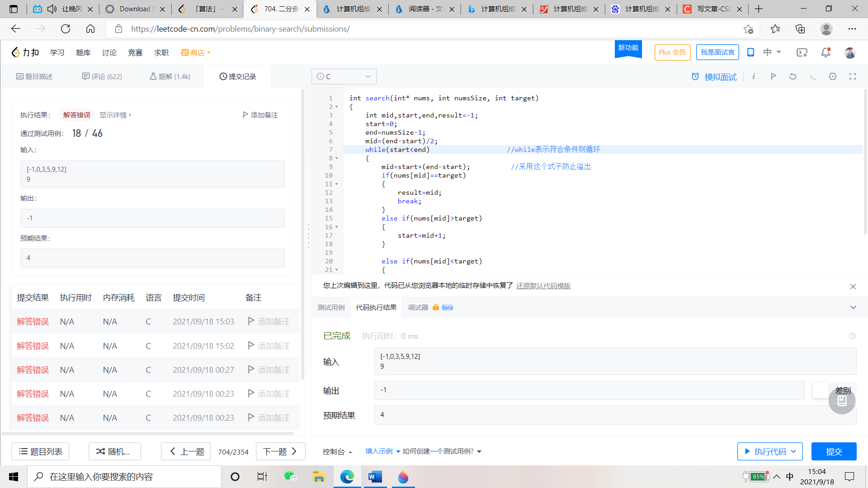The image size is (868, 488).
Task: Collapse the execution result panel chevron
Action: (853, 307)
